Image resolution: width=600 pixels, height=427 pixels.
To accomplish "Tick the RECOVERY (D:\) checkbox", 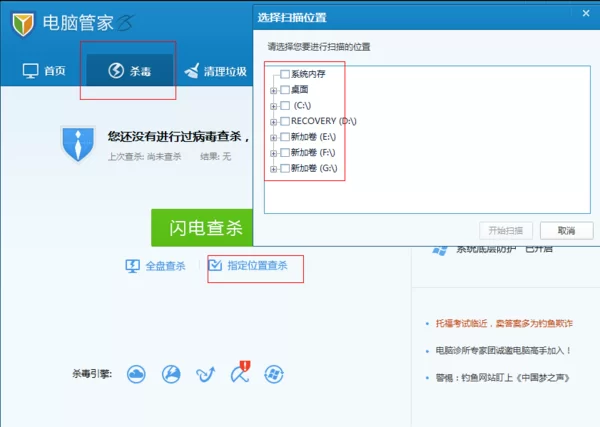I will click(x=285, y=121).
